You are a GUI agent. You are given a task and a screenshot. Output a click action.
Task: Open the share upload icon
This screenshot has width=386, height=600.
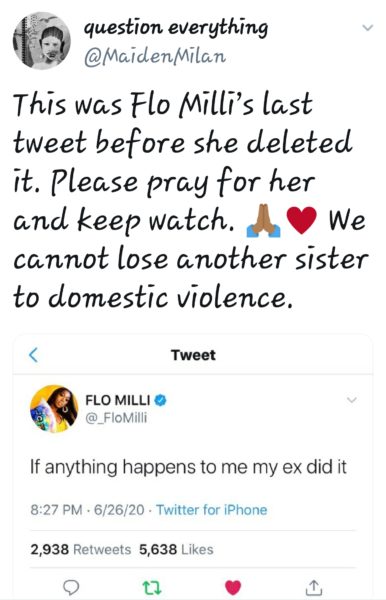(x=313, y=587)
